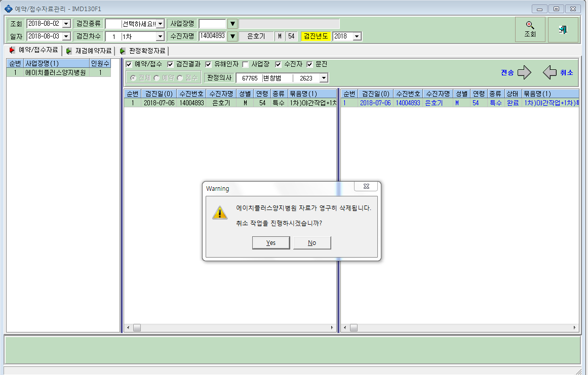Switch to the 판정확정자료 tab
588x375 pixels.
[x=142, y=51]
